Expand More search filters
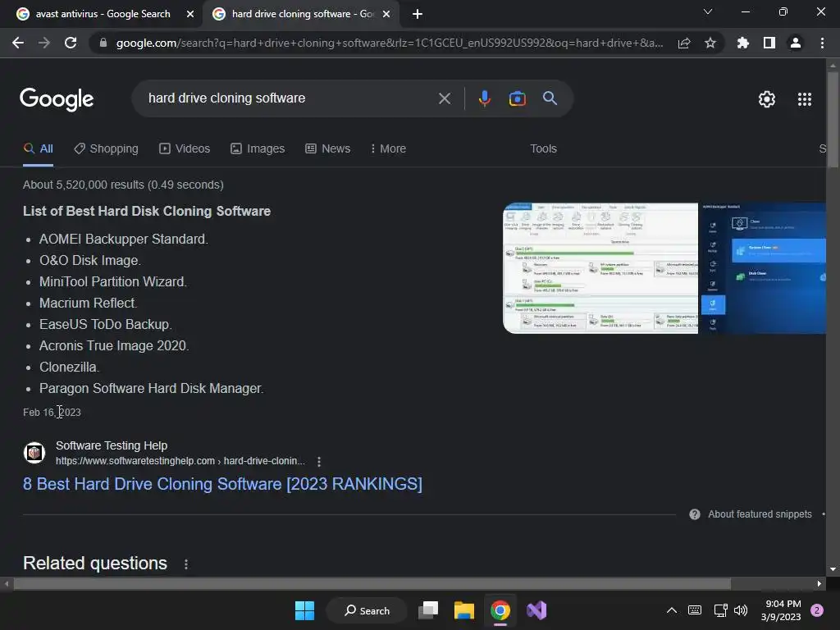The image size is (840, 630). (x=388, y=149)
